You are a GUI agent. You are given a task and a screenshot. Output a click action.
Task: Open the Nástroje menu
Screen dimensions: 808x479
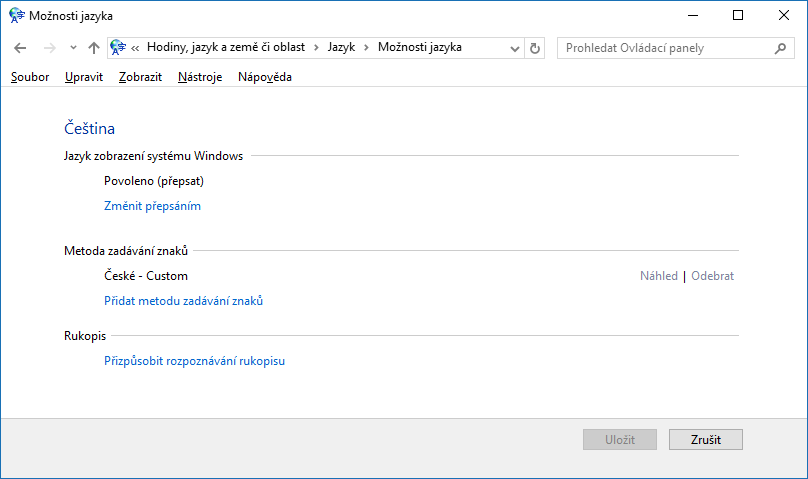(x=200, y=77)
